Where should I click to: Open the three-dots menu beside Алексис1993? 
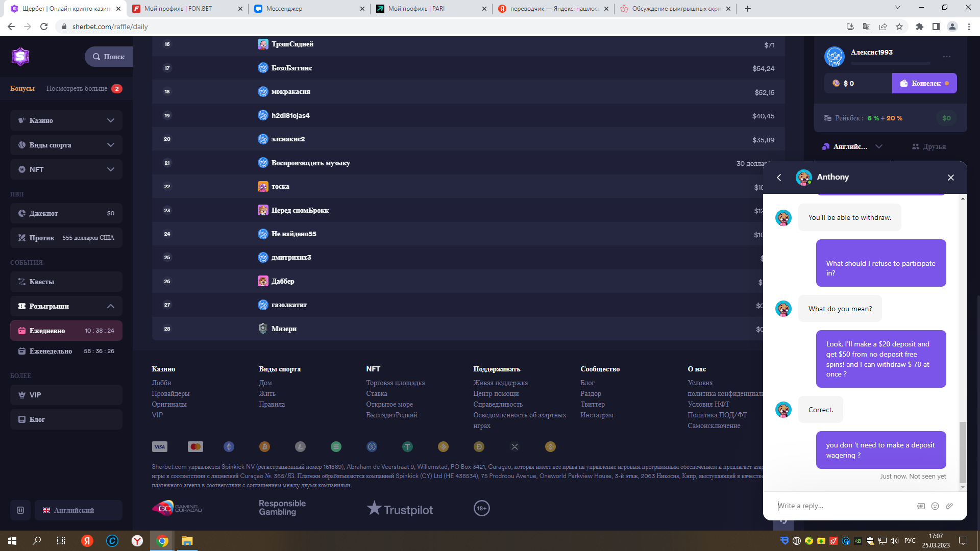click(x=947, y=57)
